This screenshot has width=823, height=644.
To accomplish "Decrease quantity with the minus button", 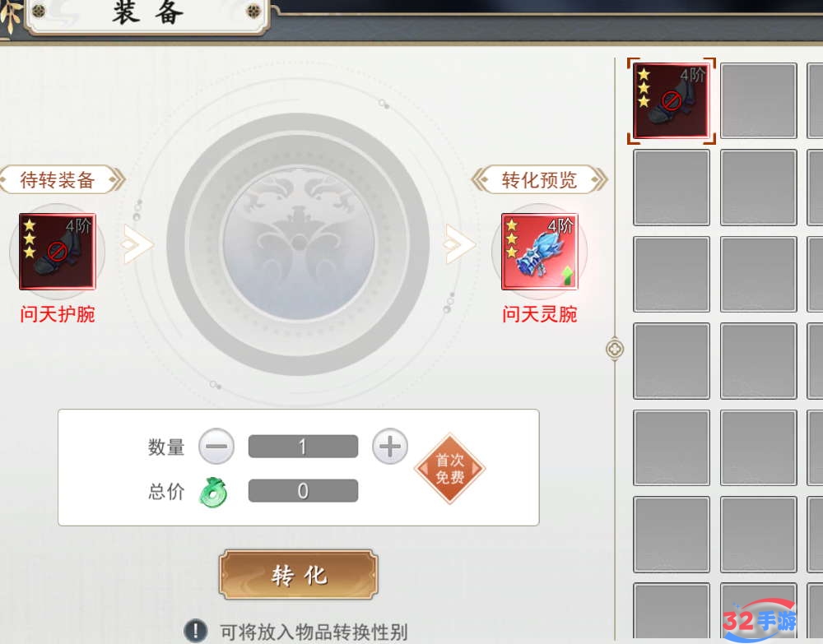I will [216, 447].
